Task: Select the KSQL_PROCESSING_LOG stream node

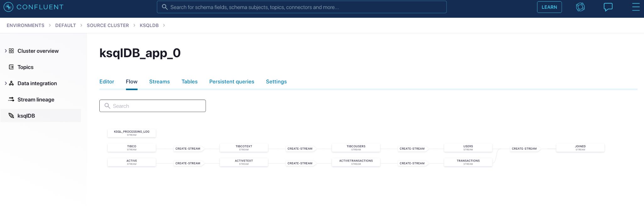Action: pyautogui.click(x=132, y=133)
